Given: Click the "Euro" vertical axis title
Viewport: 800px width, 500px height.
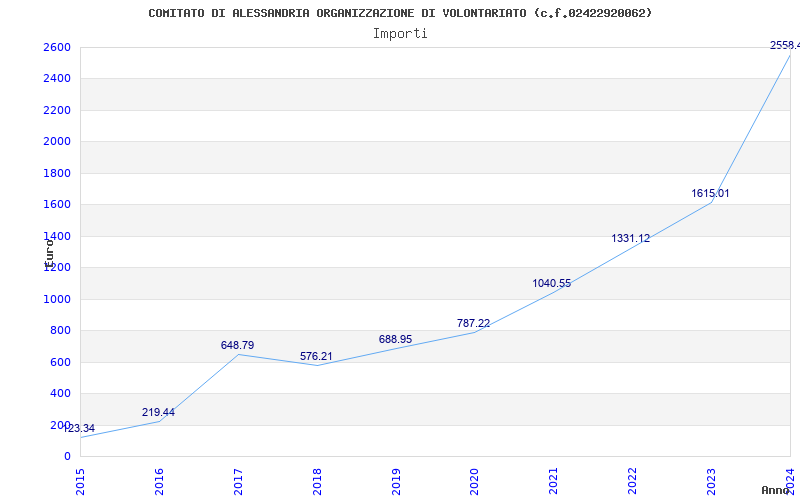Looking at the screenshot, I should tap(48, 250).
